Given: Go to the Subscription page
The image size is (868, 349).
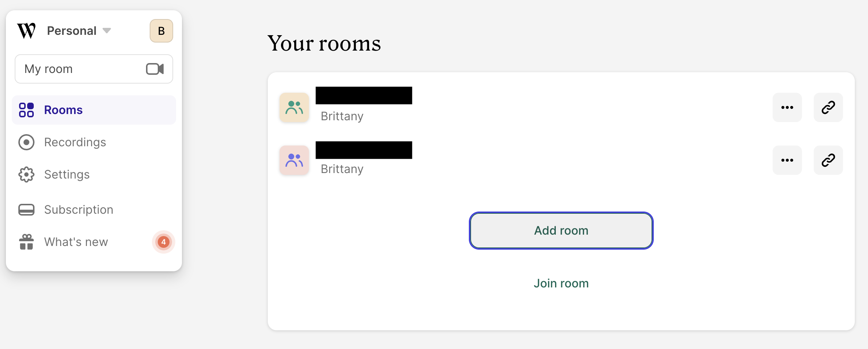Looking at the screenshot, I should pos(79,210).
